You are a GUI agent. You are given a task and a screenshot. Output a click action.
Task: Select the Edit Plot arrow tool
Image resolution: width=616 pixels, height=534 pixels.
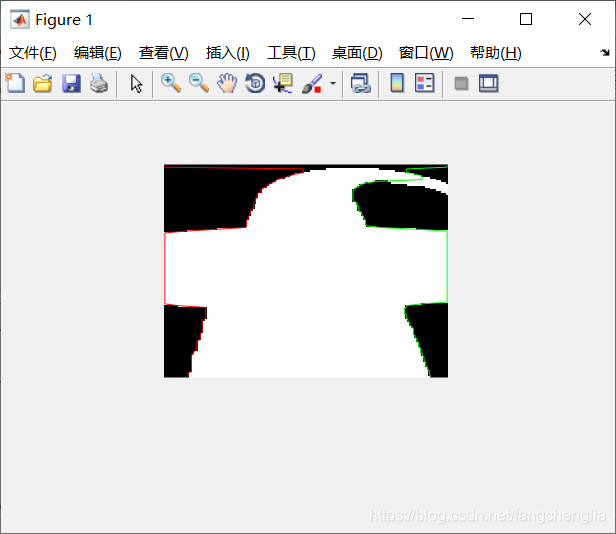coord(136,84)
